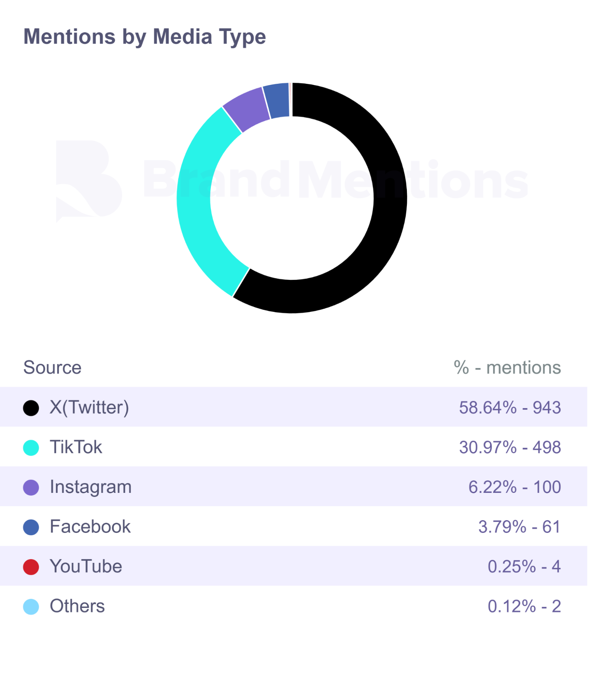Select the Instagram source label

91,487
